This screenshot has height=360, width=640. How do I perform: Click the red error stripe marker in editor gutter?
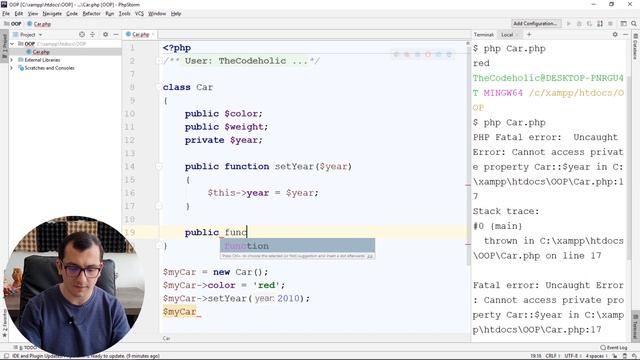468,185
